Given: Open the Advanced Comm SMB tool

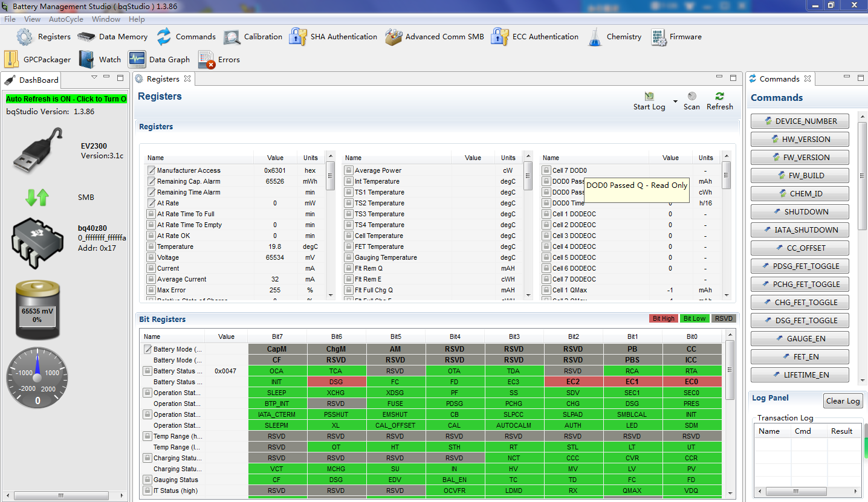Looking at the screenshot, I should [x=435, y=37].
